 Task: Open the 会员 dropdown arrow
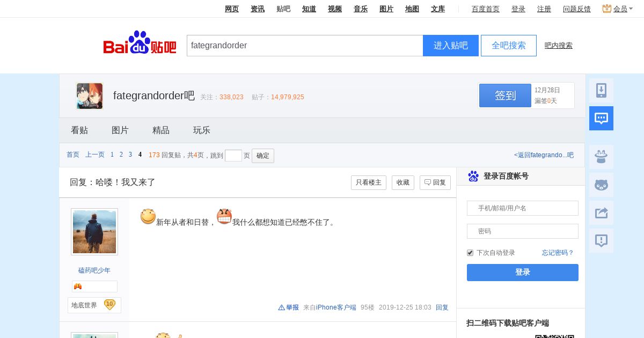tap(631, 9)
